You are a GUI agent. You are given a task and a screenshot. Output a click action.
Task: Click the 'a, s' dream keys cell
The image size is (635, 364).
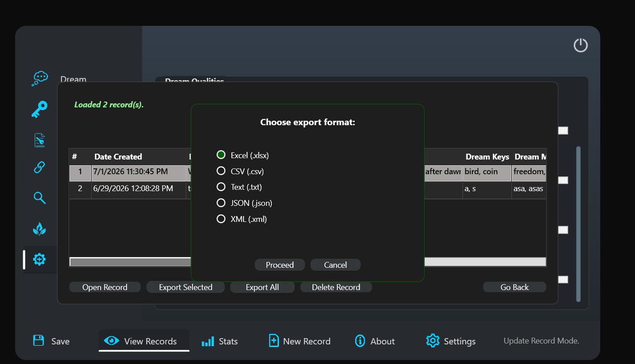click(487, 189)
